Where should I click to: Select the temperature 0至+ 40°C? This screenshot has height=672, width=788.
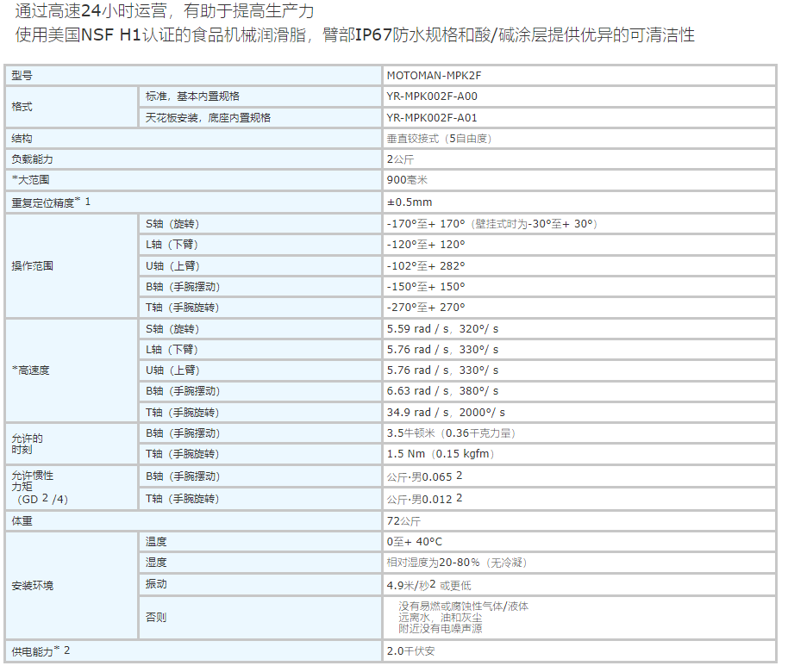[414, 542]
